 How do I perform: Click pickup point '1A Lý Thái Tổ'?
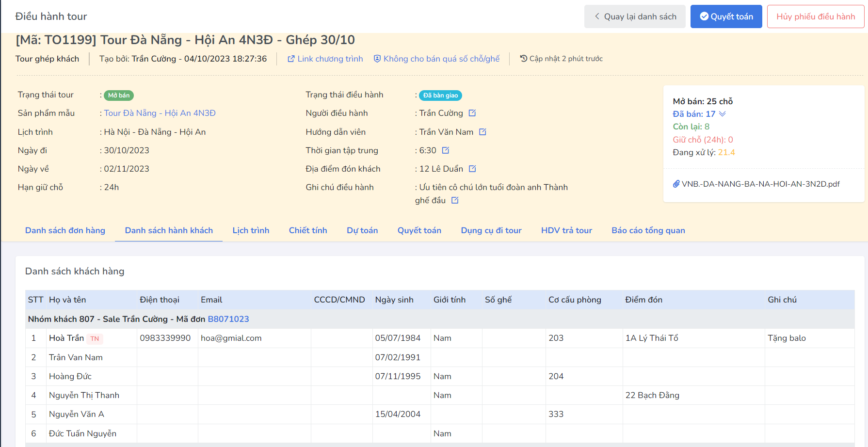(x=652, y=338)
